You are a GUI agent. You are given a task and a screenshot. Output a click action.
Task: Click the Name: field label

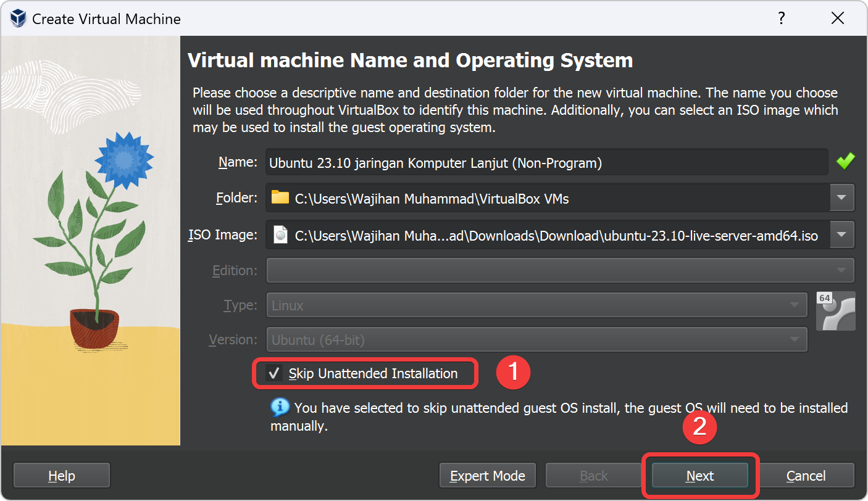click(238, 162)
